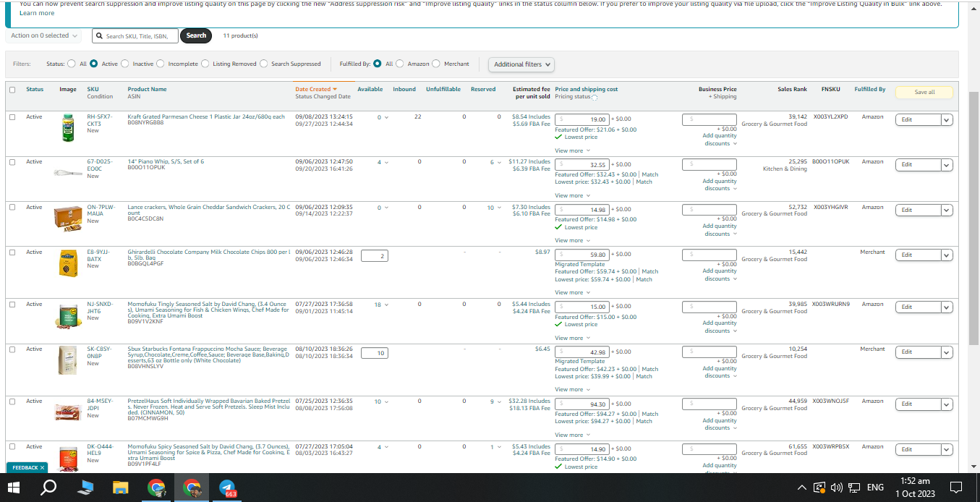The height and width of the screenshot is (502, 980).
Task: Expand View more under the Piano Whip price
Action: click(571, 195)
